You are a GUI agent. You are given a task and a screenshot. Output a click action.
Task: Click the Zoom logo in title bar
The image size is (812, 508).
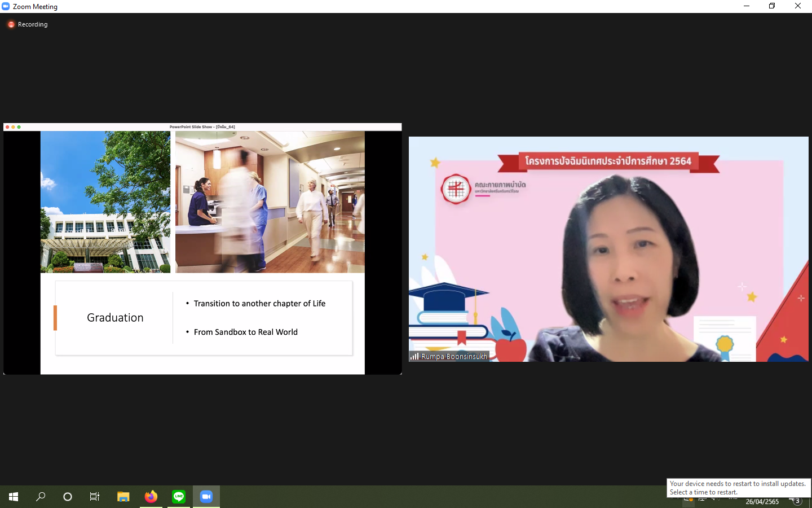click(6, 6)
